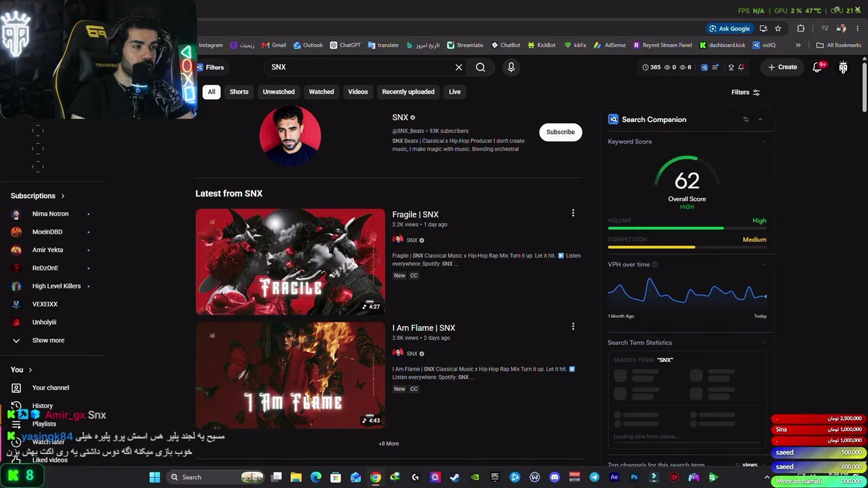Expand the You section chevron
This screenshot has width=868, height=488.
[x=31, y=369]
